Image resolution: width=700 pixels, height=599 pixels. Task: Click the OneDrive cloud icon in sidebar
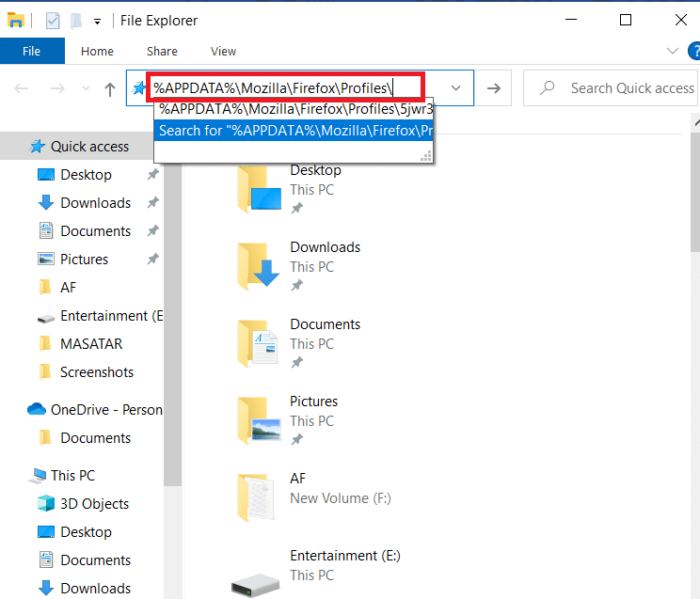(x=36, y=409)
